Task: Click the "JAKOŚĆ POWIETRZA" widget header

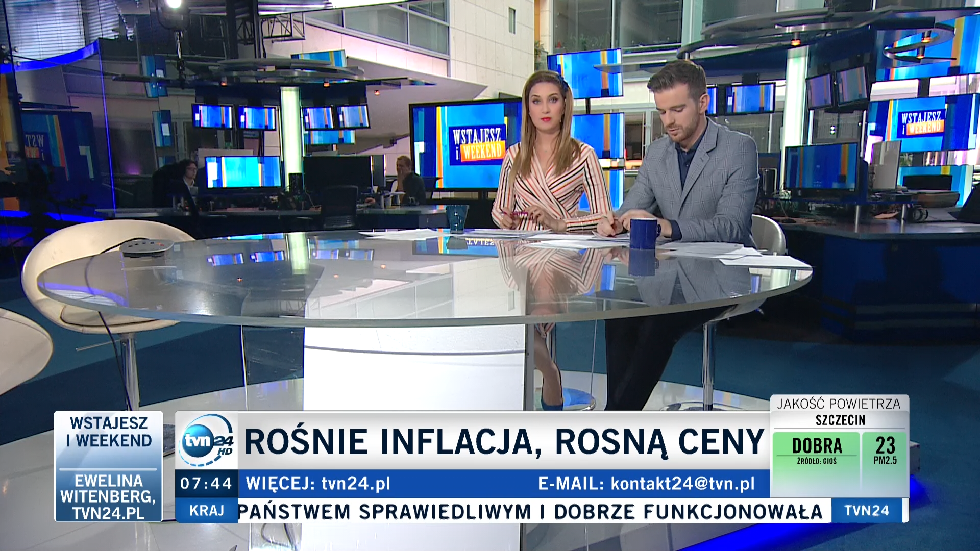Action: coord(839,404)
